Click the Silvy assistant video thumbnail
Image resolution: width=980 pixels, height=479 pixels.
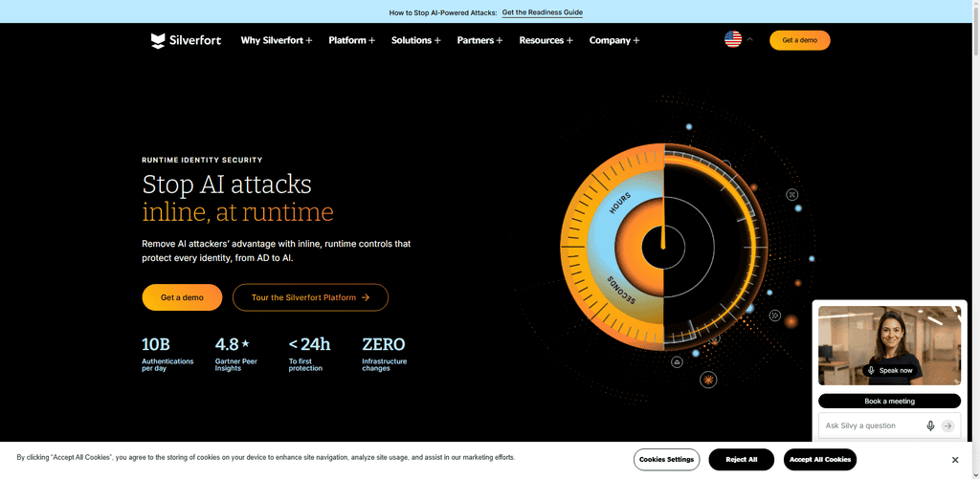(x=889, y=345)
